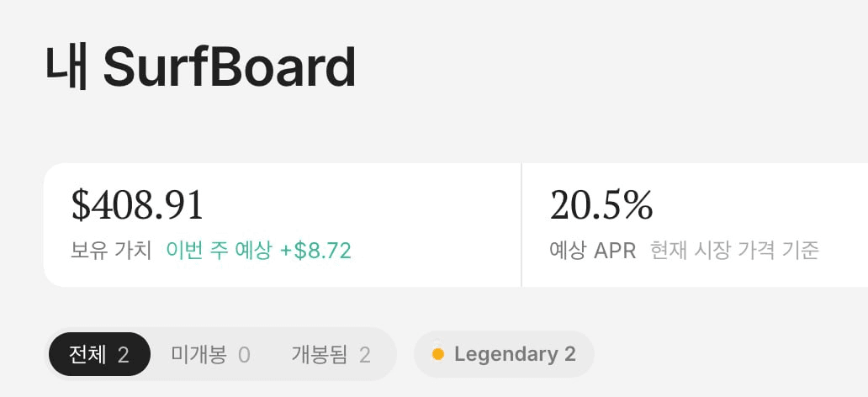Click the 보유 가치 label

(x=111, y=251)
